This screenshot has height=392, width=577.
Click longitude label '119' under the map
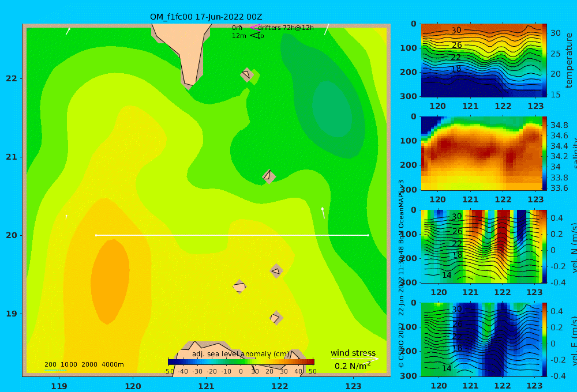tap(59, 386)
